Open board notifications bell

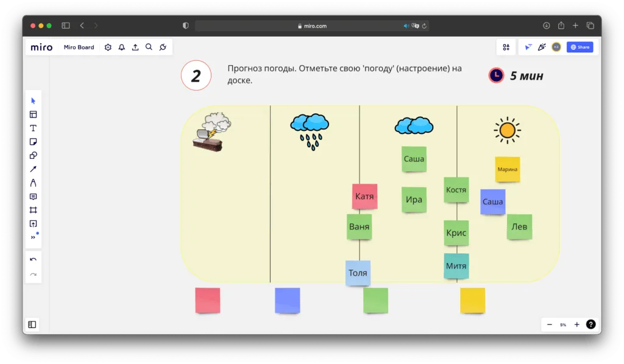121,47
